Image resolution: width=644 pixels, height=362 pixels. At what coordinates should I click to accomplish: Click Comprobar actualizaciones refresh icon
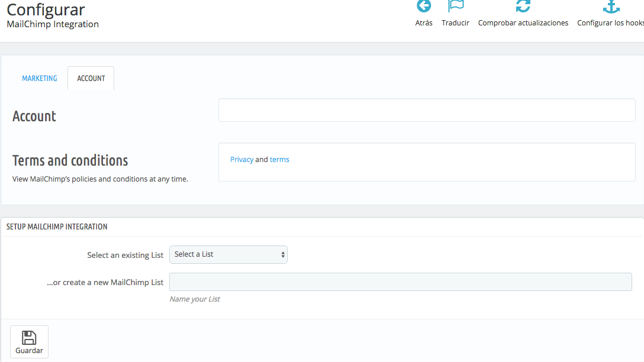523,6
